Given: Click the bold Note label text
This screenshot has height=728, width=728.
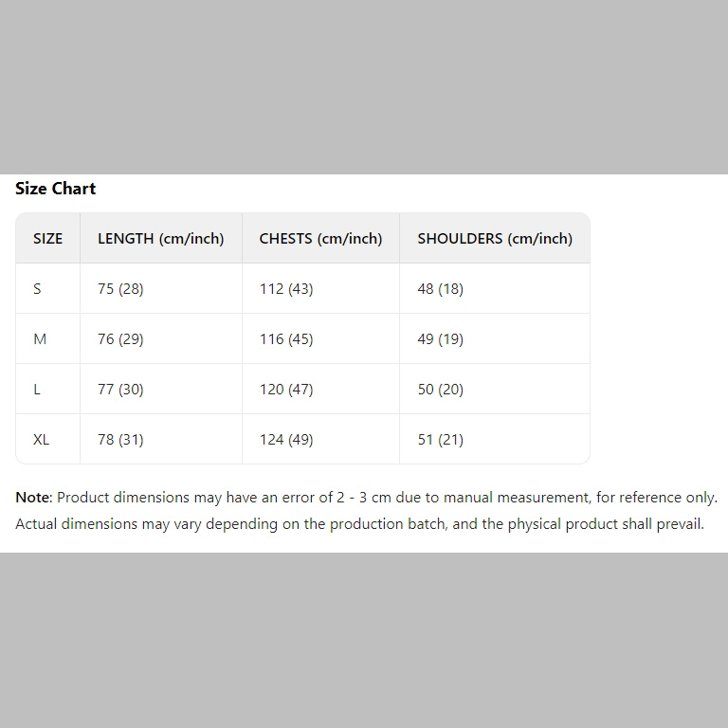Looking at the screenshot, I should tap(33, 498).
